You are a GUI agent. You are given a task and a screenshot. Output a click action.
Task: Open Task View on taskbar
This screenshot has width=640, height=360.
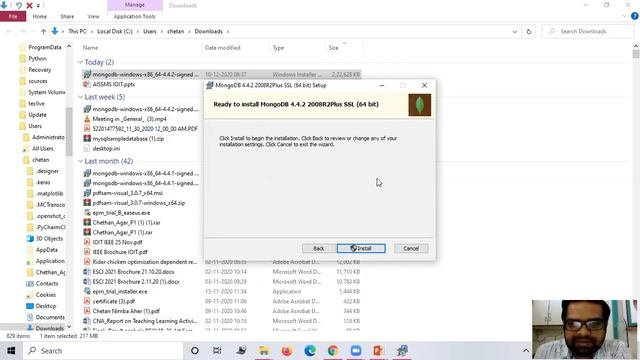point(217,351)
